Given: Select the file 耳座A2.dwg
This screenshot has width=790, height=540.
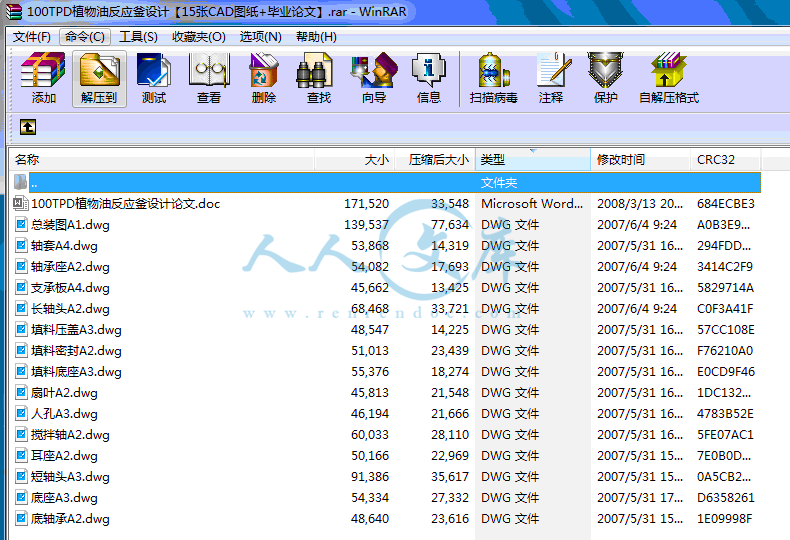Looking at the screenshot, I should click(64, 456).
